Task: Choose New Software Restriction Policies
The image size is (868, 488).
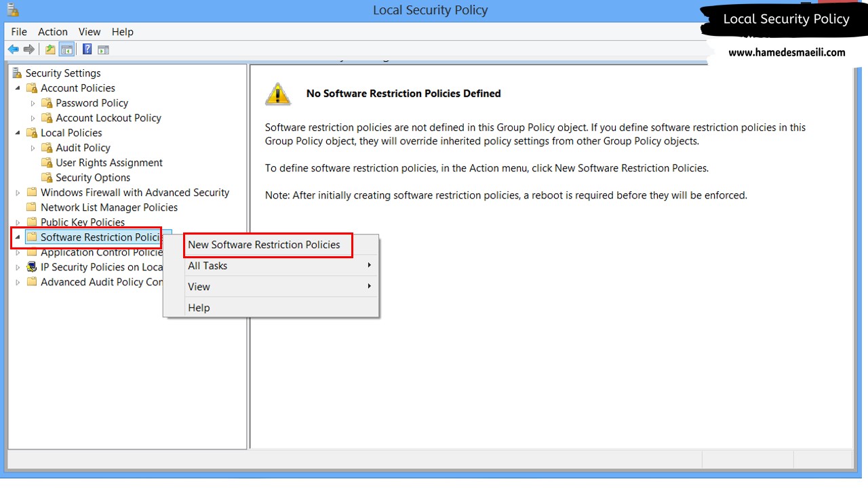Action: 271,245
